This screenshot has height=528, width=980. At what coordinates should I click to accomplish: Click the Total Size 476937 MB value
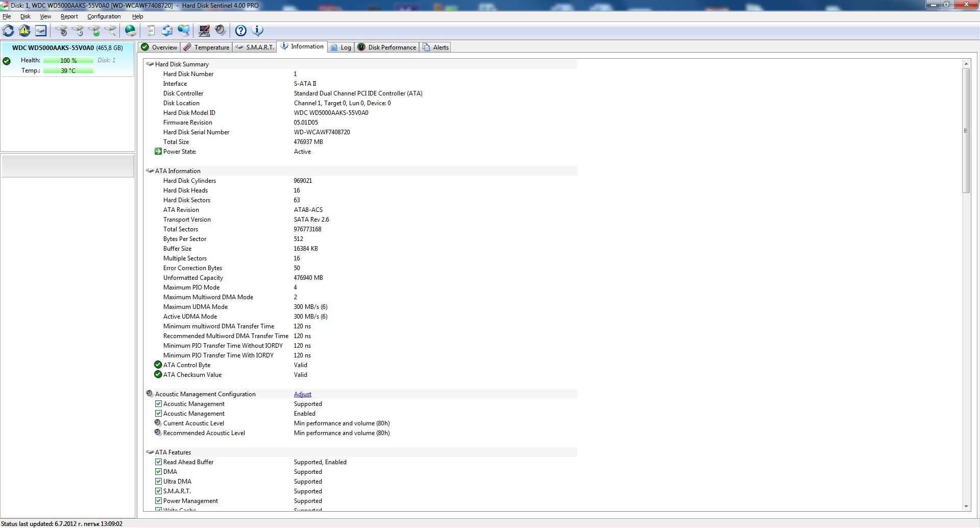308,141
